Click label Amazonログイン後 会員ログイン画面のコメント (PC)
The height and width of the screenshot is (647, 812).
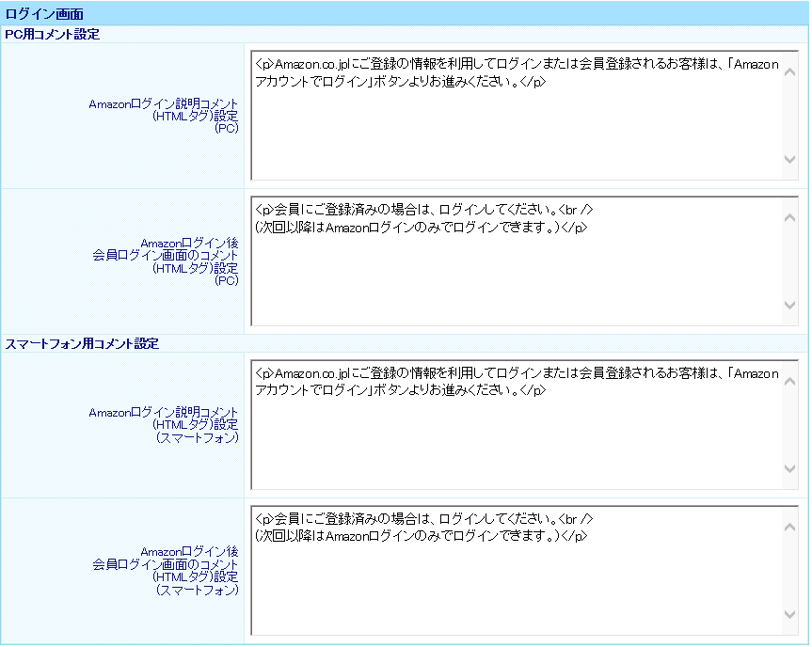166,262
